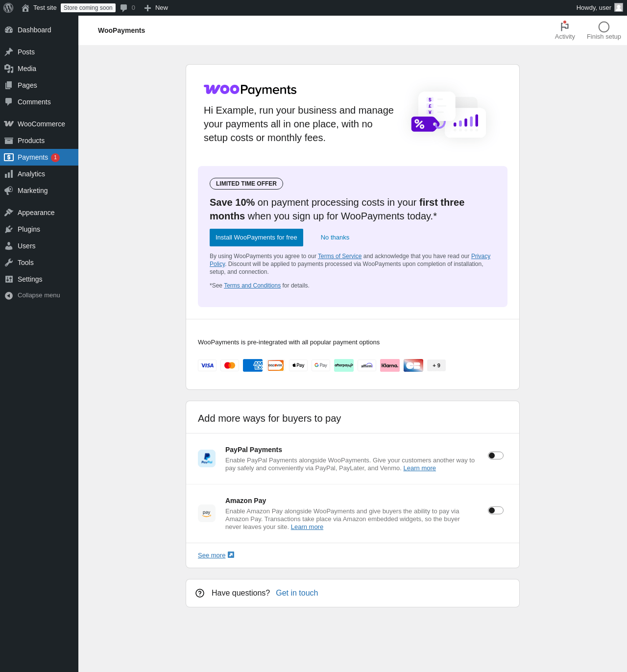Screen dimensions: 627x672
Task: Click the Visa card icon
Action: (x=207, y=365)
